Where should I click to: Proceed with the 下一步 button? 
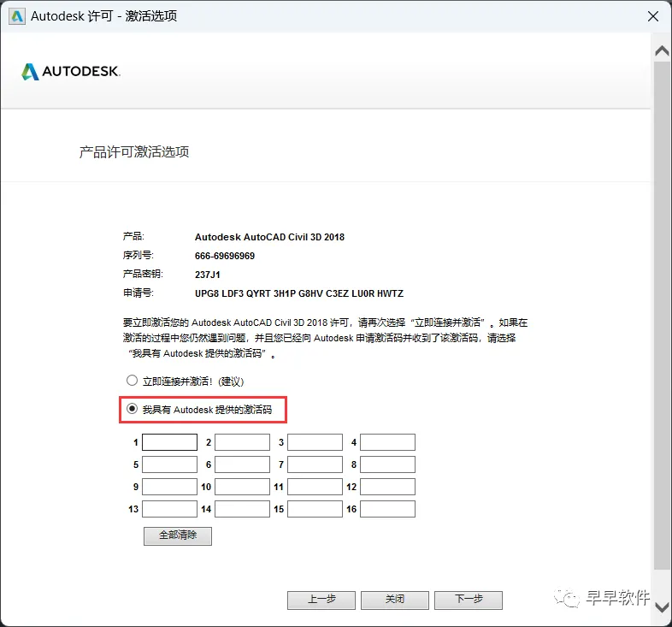pyautogui.click(x=469, y=600)
